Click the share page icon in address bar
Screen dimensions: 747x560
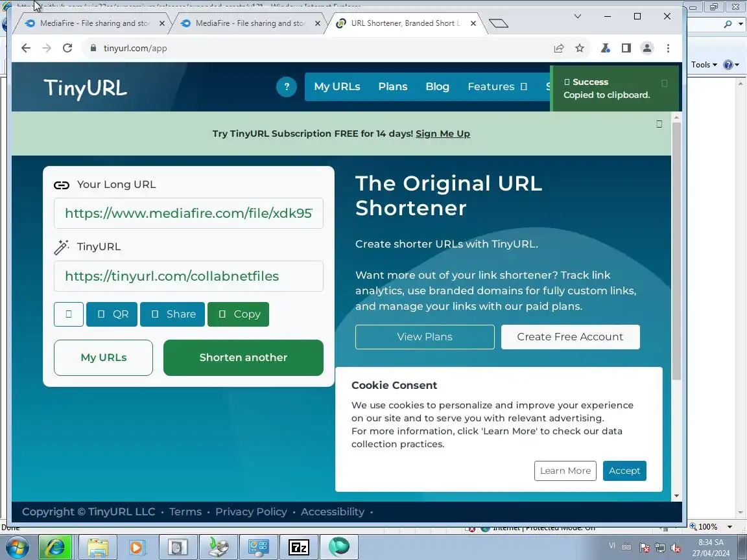tap(559, 48)
